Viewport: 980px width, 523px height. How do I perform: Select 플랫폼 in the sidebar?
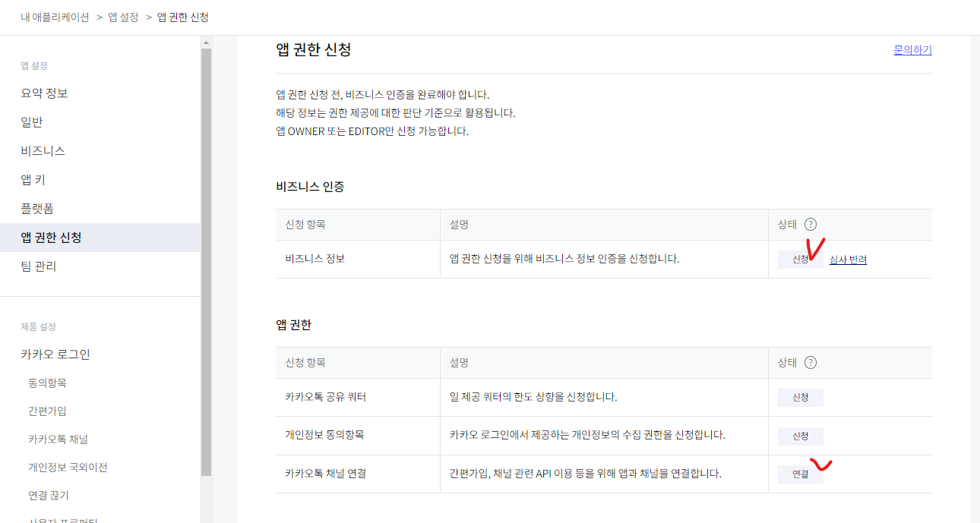tap(37, 209)
